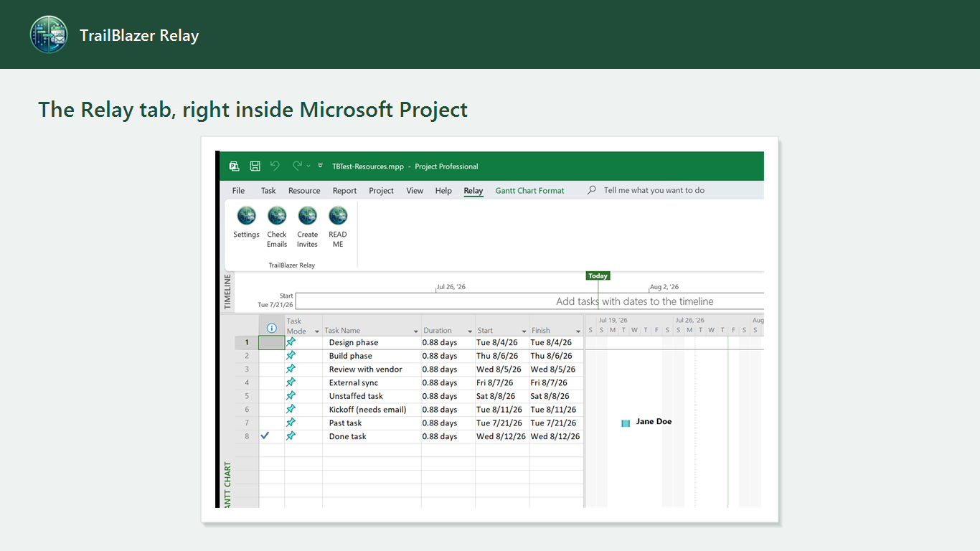Click the Tue 7/21/26 start of Past task

502,423
